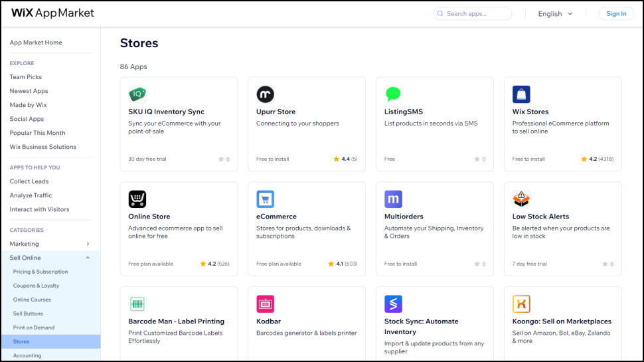Go to Pricing & Subscription subcategory
The width and height of the screenshot is (644, 362).
(40, 272)
